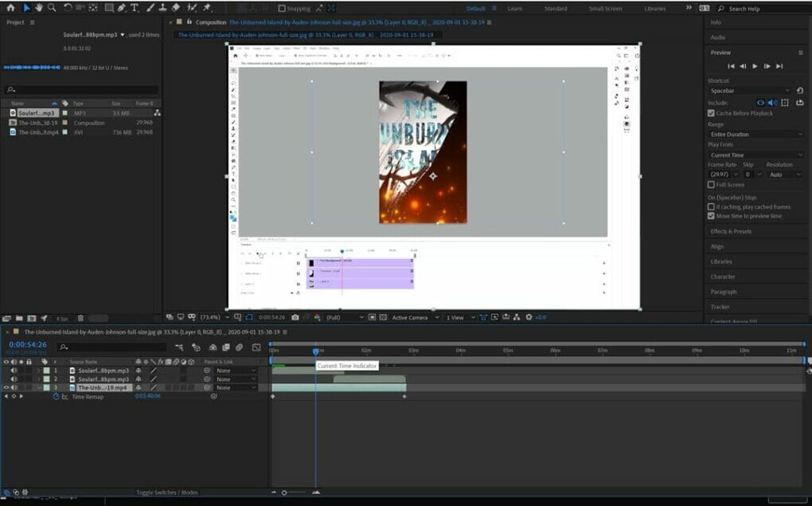Enable the Full Screen checkbox
Viewport: 812px width, 506px height.
[711, 185]
